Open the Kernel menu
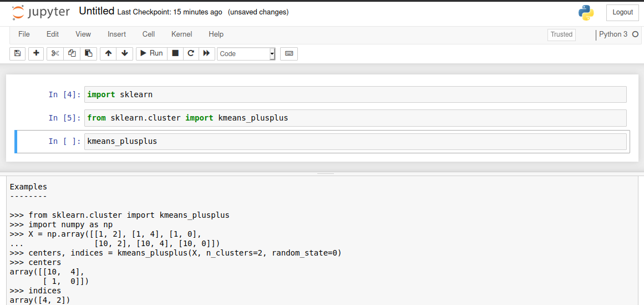Viewport: 644px width, 305px height. (x=181, y=34)
